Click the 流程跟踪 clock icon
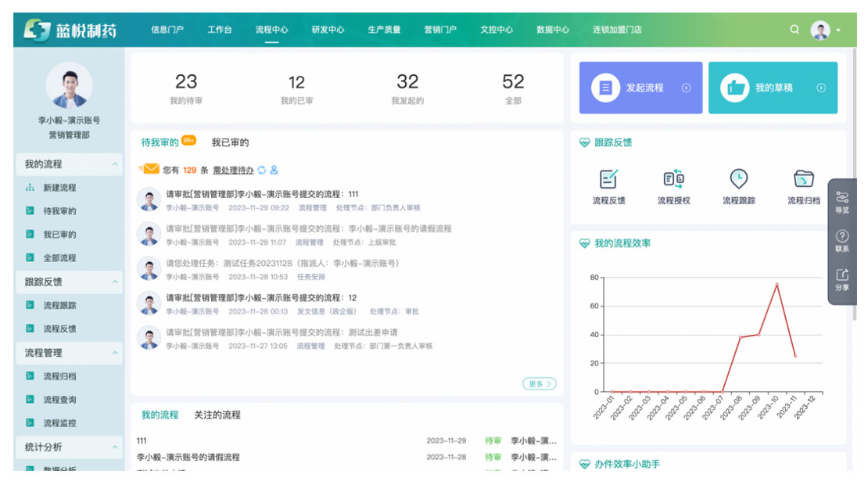Image resolution: width=868 pixels, height=485 pixels. click(x=738, y=179)
